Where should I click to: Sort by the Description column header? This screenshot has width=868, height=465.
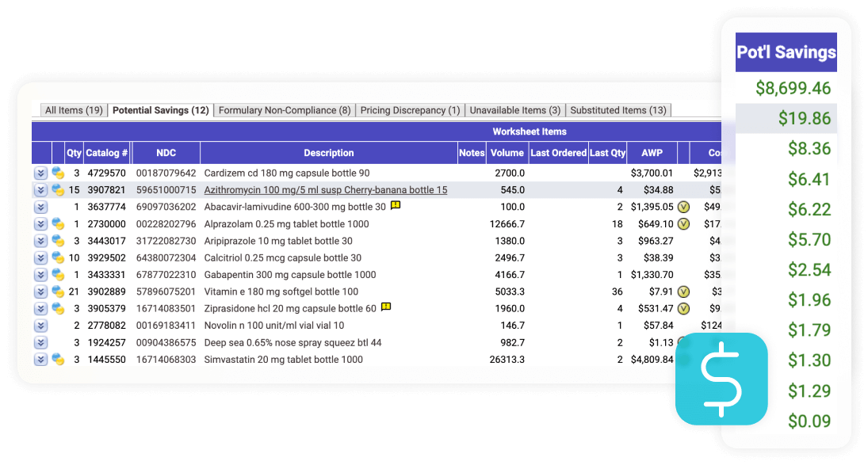[x=329, y=153]
